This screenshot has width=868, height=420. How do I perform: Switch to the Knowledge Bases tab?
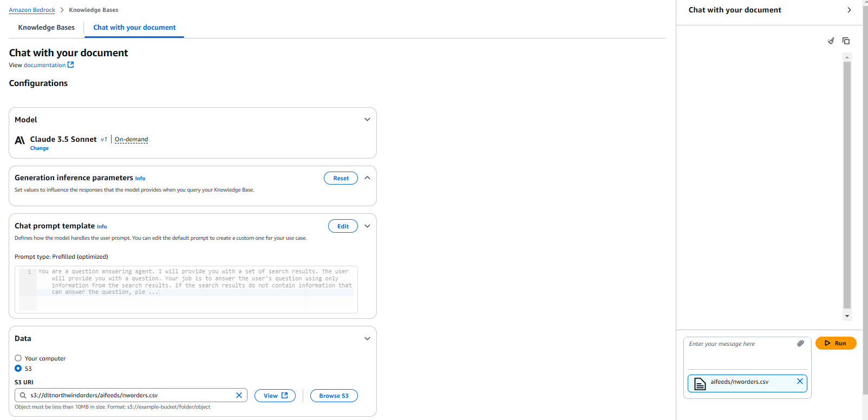(x=47, y=28)
